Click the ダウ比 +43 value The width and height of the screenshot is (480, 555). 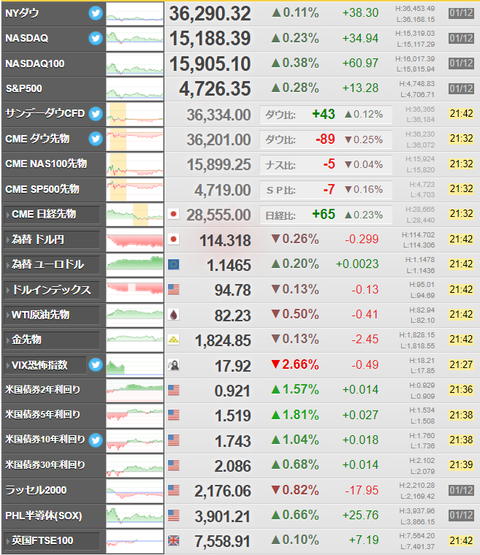click(x=324, y=114)
